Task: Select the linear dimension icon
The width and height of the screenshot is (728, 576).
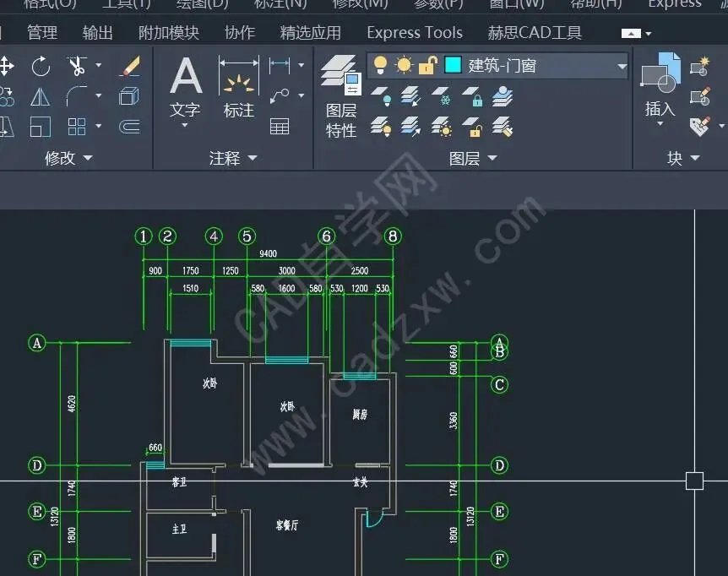Action: [x=280, y=66]
